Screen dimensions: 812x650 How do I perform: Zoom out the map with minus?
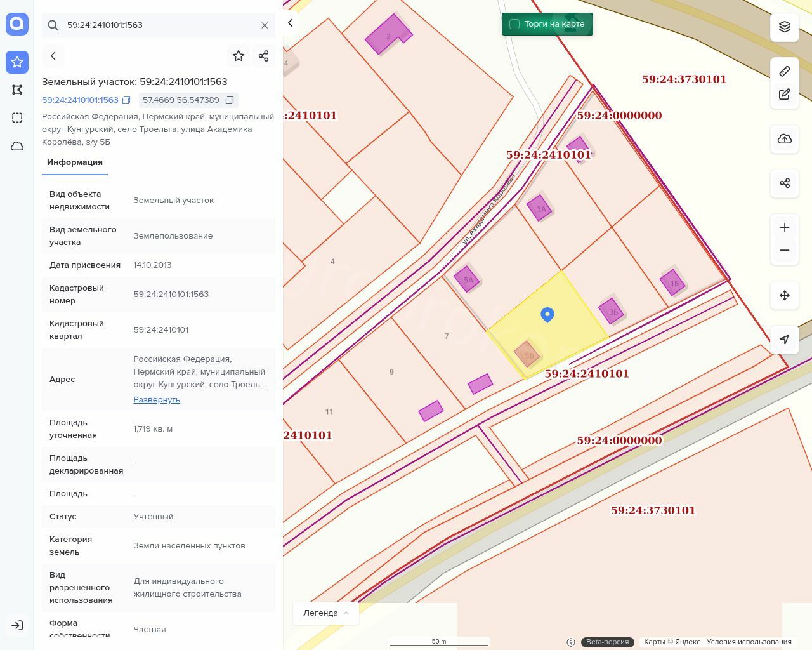[784, 250]
